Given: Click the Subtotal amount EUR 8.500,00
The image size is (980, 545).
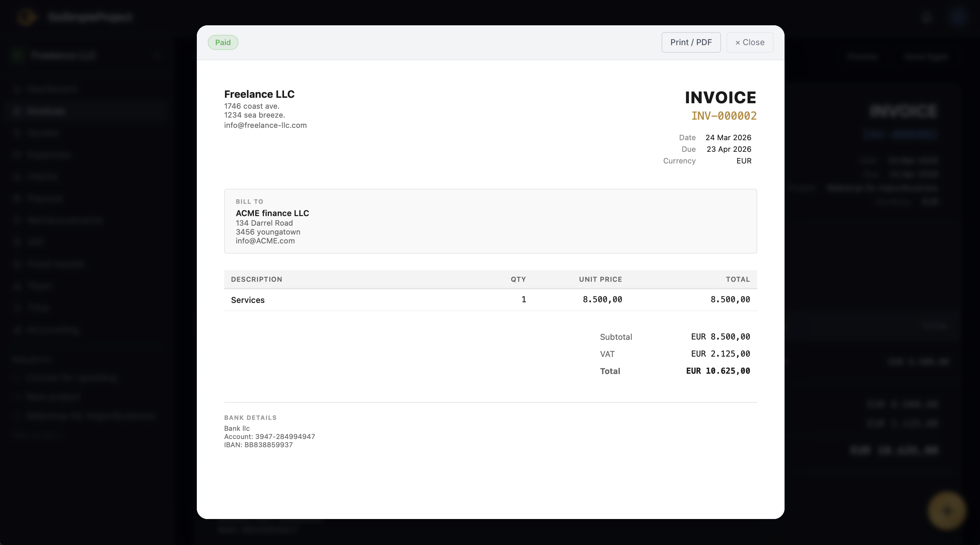Looking at the screenshot, I should pyautogui.click(x=721, y=337).
